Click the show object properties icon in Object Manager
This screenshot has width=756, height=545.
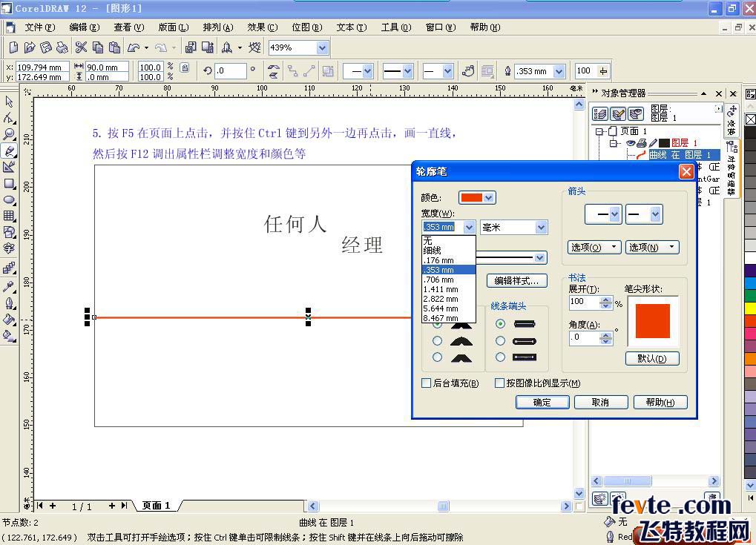(x=600, y=113)
